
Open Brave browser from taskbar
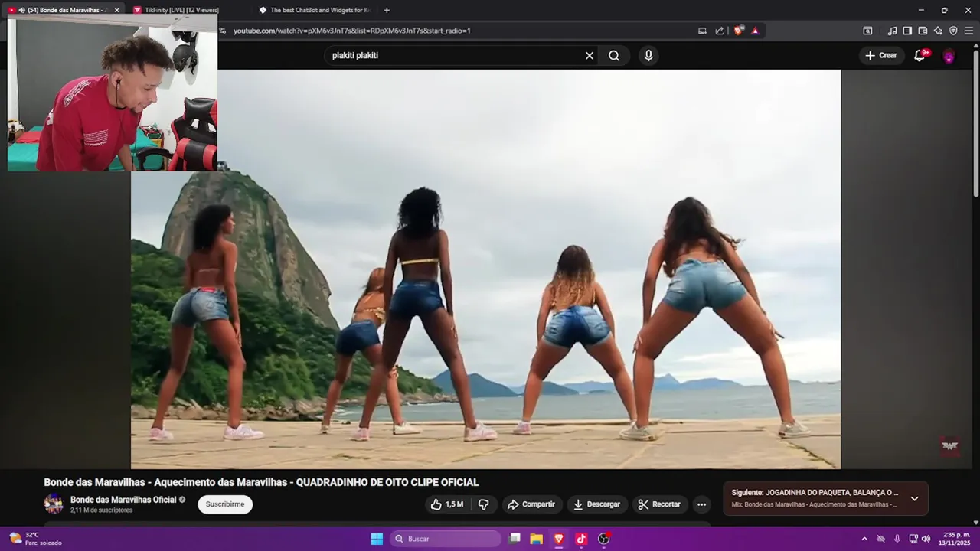click(559, 539)
